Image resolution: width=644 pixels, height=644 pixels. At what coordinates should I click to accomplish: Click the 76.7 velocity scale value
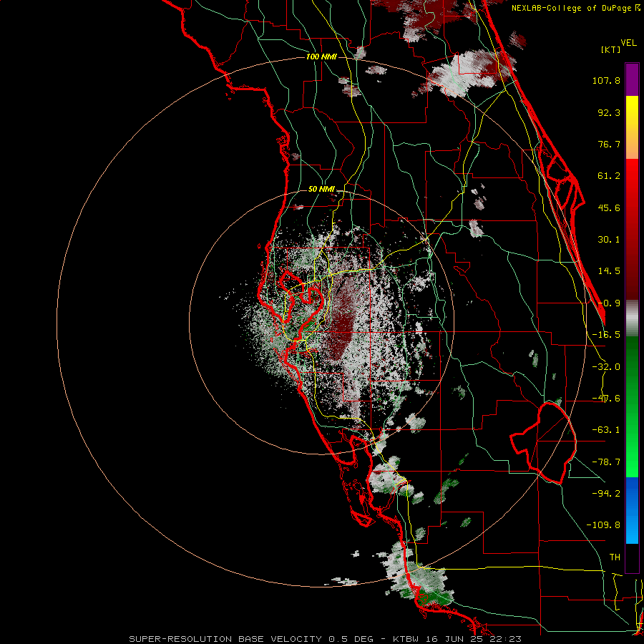609,144
